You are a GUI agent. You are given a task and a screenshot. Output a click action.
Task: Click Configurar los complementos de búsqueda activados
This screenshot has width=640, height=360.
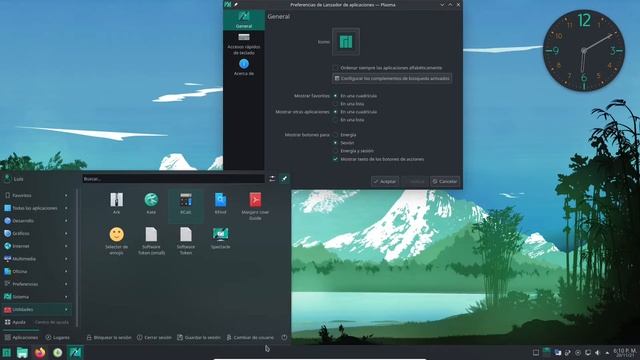coord(392,78)
